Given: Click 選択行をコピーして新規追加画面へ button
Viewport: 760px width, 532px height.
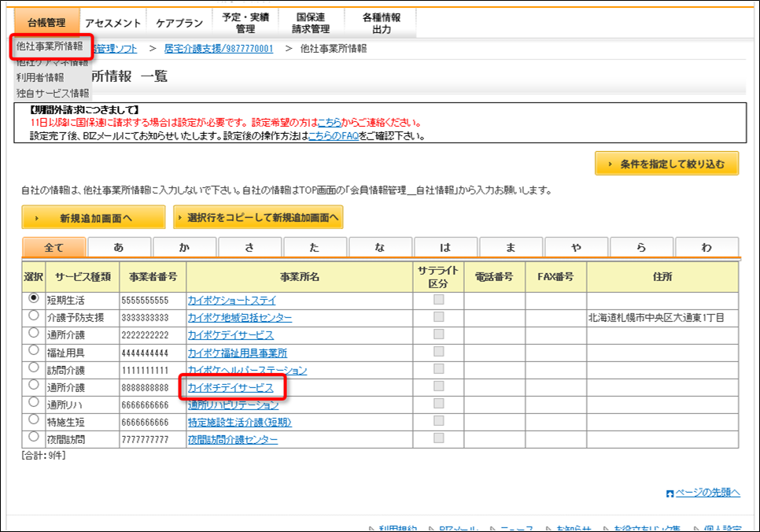Looking at the screenshot, I should 258,217.
